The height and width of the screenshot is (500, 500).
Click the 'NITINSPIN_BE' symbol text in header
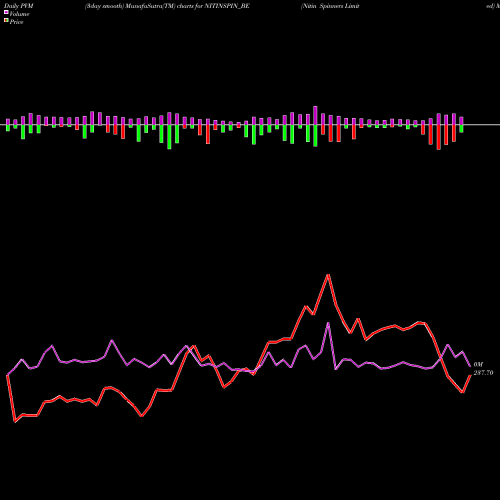click(226, 6)
